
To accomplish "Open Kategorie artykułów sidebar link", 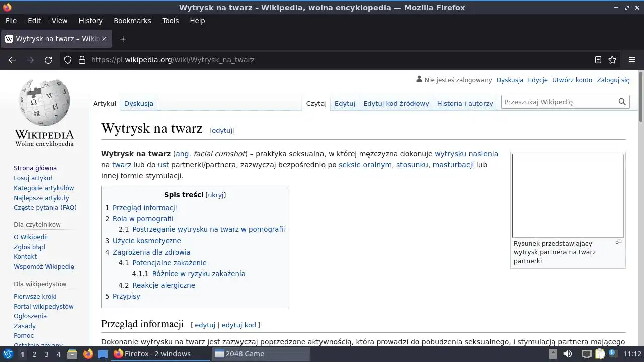I will coord(44,188).
